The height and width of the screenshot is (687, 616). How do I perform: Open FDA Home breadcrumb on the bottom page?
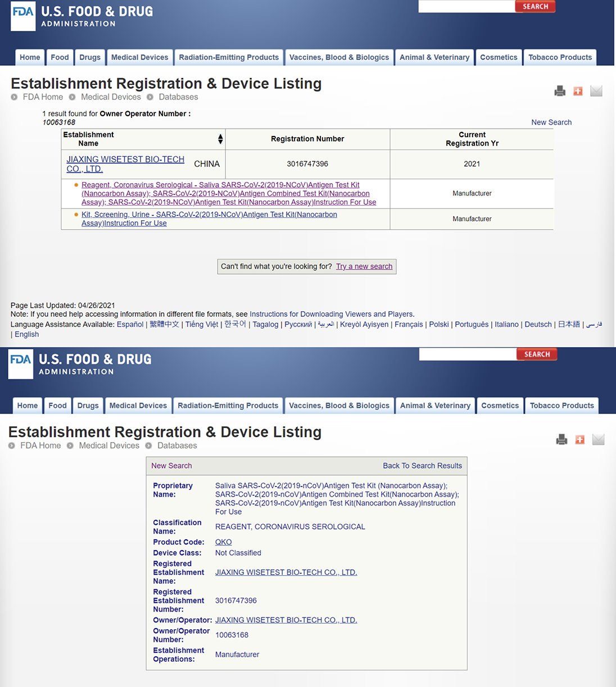point(40,445)
